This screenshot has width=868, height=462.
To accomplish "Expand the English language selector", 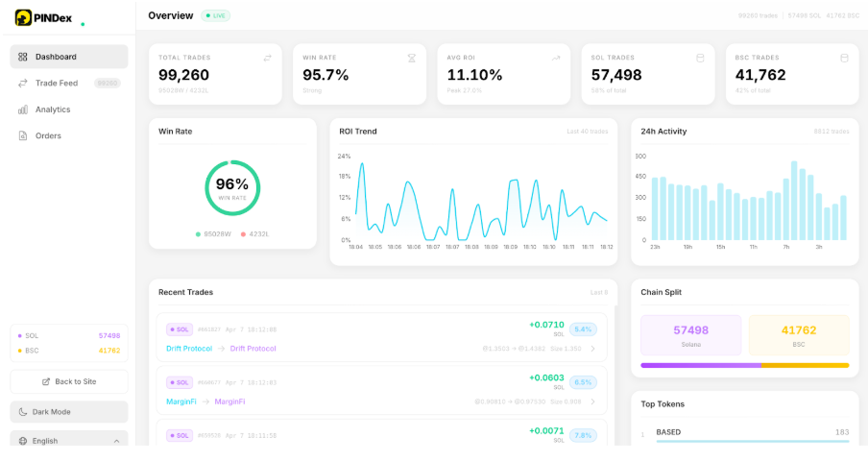I will click(x=69, y=441).
